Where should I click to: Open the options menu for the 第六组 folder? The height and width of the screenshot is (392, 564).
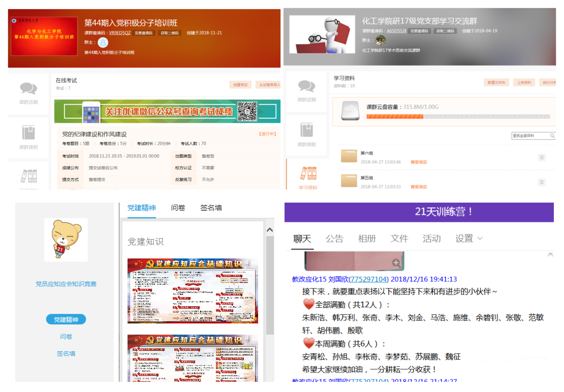542,157
